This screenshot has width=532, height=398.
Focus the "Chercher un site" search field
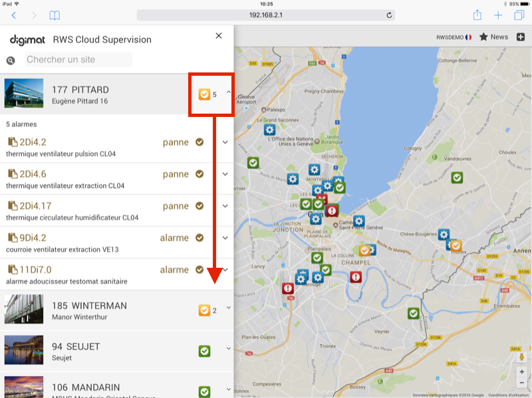[x=78, y=60]
